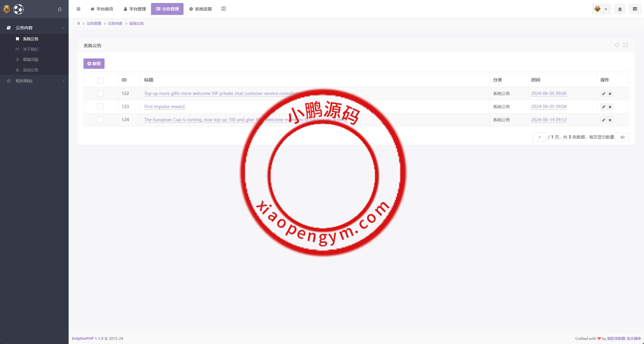The image size is (644, 344).
Task: Toggle the hamburger menu icon
Action: [x=78, y=9]
